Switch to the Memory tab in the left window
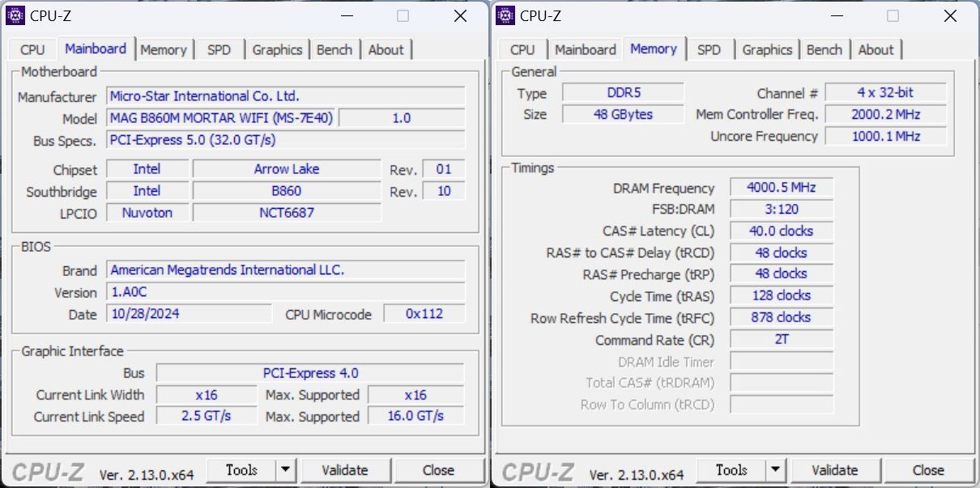The image size is (980, 488). [164, 49]
